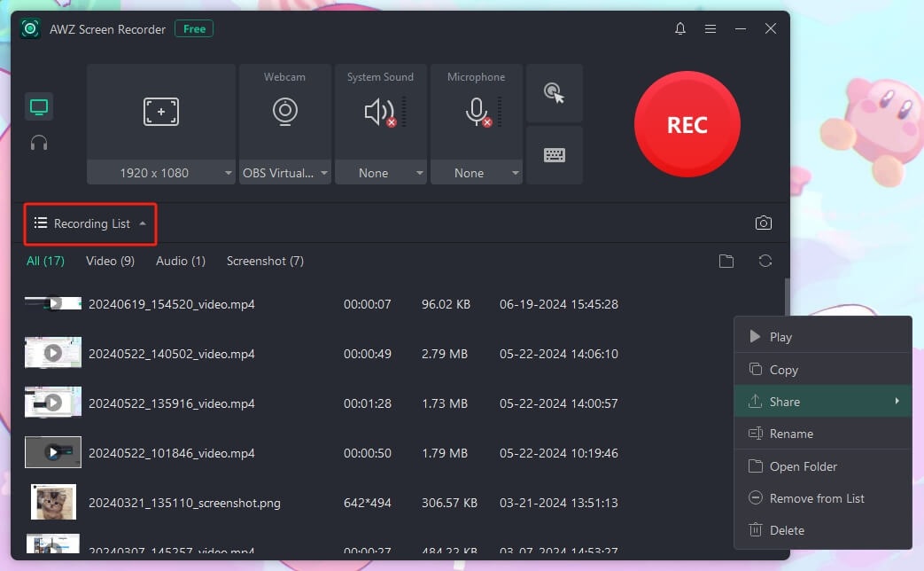Enable mouse click effects cursor icon
This screenshot has height=571, width=924.
coord(554,93)
